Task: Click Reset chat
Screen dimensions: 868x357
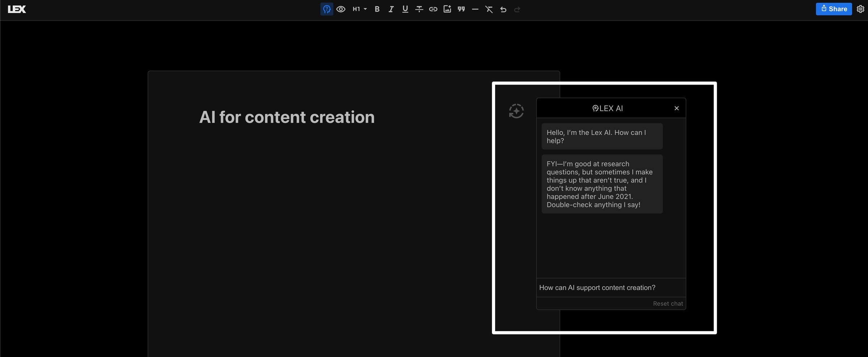Action: pos(668,304)
